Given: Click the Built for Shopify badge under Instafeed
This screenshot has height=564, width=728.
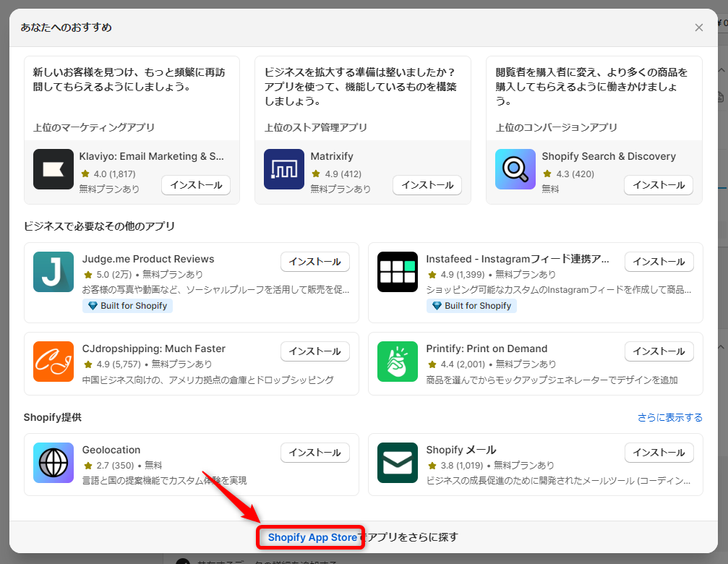Looking at the screenshot, I should point(471,306).
